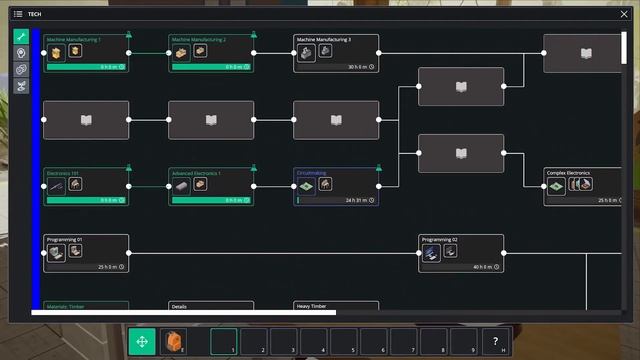Click the blue computer icon in Programming 02
640x360 pixels.
(x=431, y=253)
